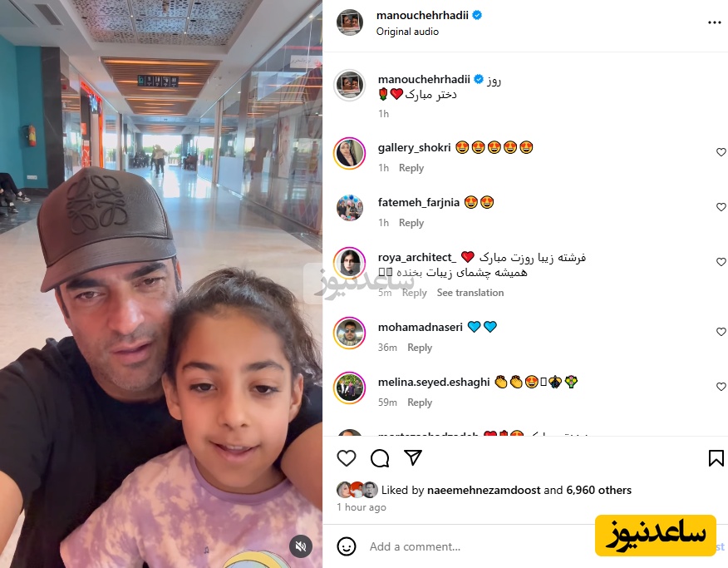This screenshot has height=568, width=728.
Task: Share post via paper plane icon
Action: tap(413, 457)
